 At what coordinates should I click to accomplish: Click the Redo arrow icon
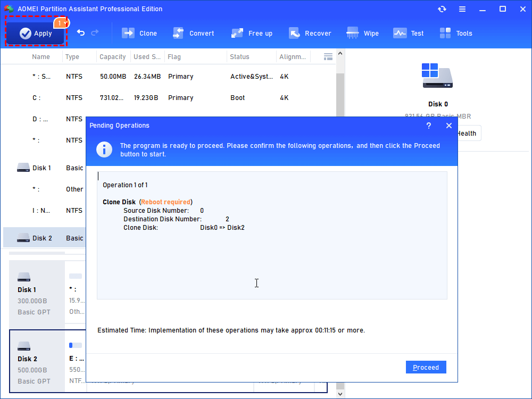[x=95, y=32]
